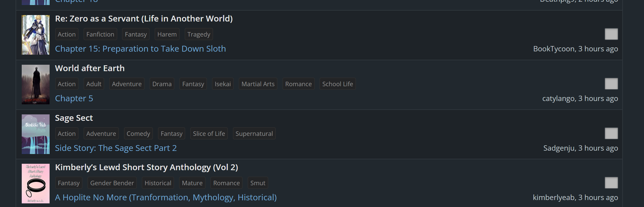644x207 pixels.
Task: Open Chapter 15: Preparation to Take Down Sloth
Action: tap(140, 49)
